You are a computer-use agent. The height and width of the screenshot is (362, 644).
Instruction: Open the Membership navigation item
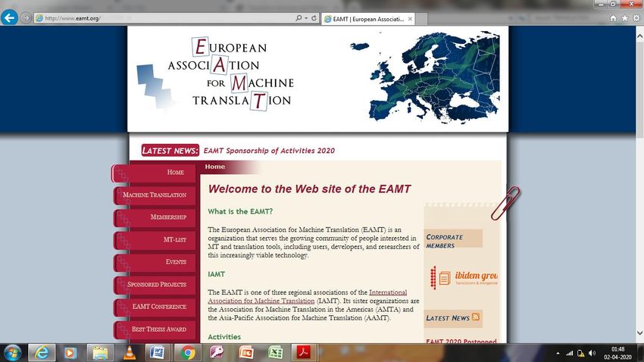(155, 217)
